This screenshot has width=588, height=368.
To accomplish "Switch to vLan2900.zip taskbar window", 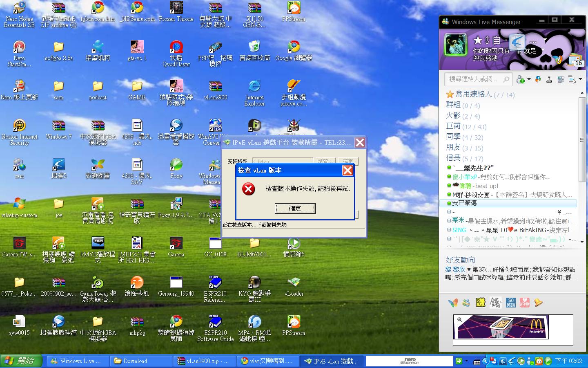I will click(205, 361).
